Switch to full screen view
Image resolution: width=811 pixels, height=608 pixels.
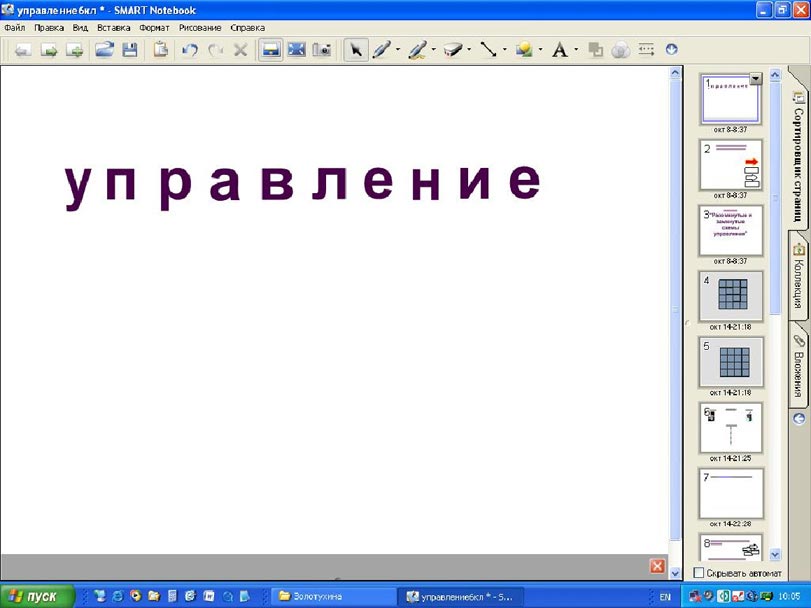pyautogui.click(x=296, y=49)
